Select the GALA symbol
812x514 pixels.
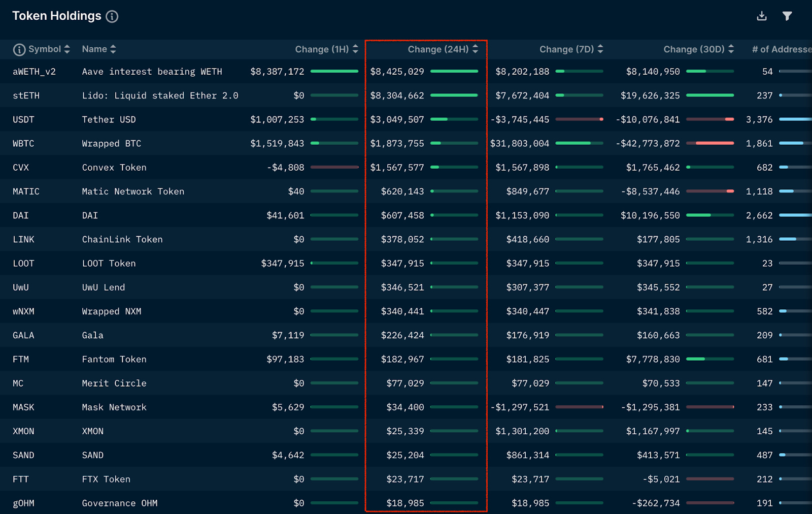pyautogui.click(x=23, y=335)
